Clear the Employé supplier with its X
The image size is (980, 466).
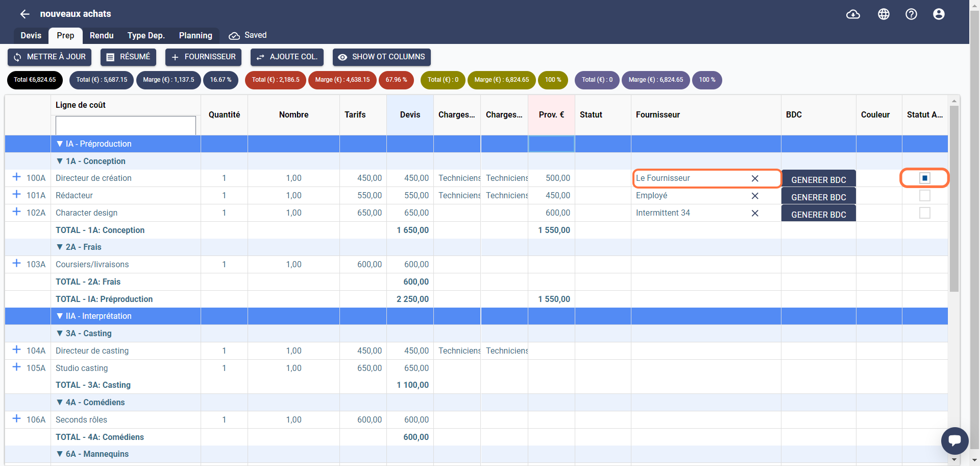pyautogui.click(x=755, y=196)
